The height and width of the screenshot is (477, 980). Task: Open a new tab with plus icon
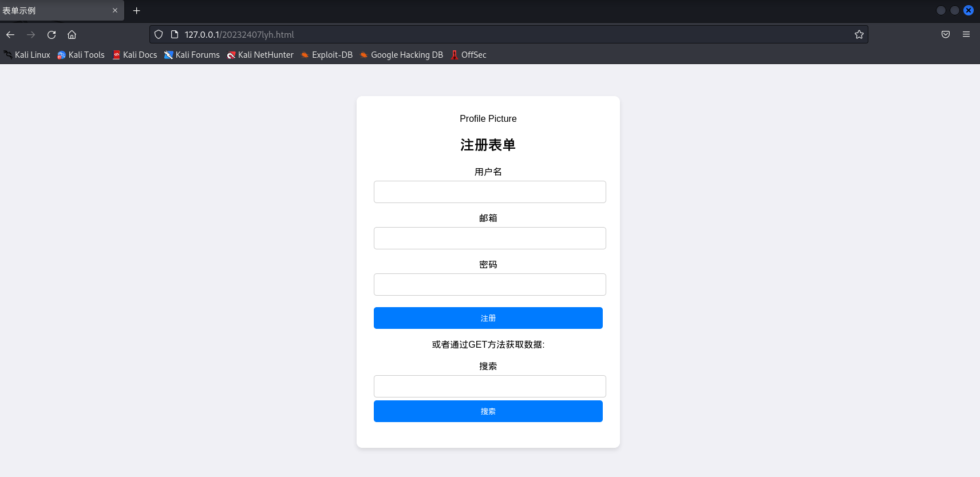pyautogui.click(x=136, y=11)
